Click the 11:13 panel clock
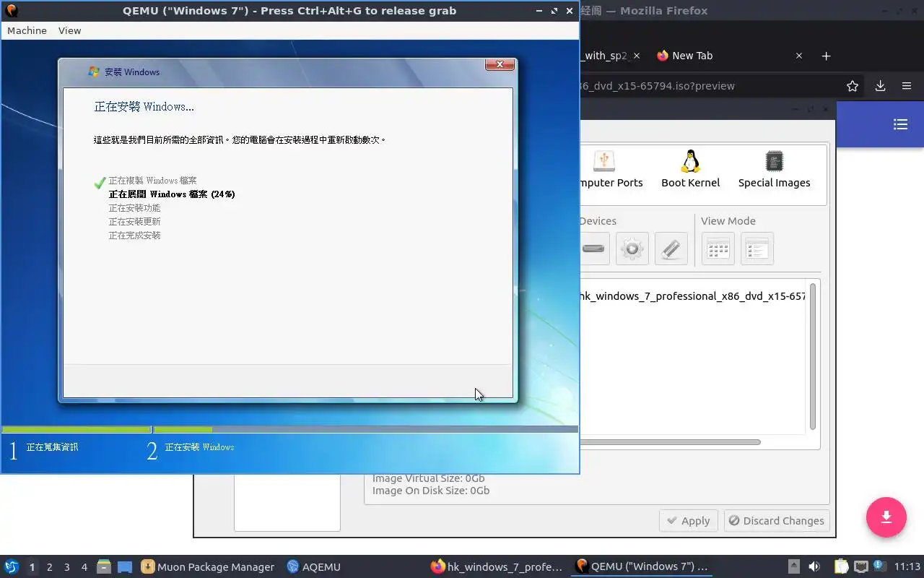The width and height of the screenshot is (924, 578). pyautogui.click(x=907, y=567)
